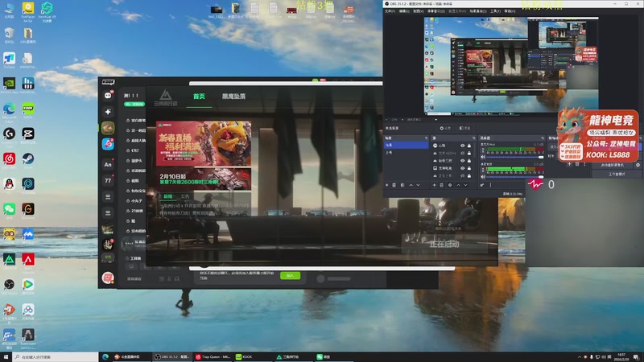
Task: Toggle lock of the 心跳 source
Action: click(x=469, y=146)
